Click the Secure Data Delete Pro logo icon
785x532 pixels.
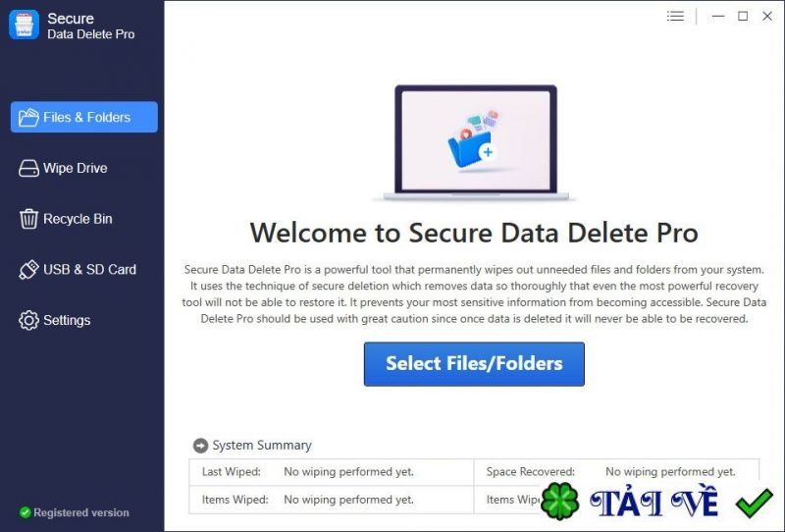click(x=24, y=25)
